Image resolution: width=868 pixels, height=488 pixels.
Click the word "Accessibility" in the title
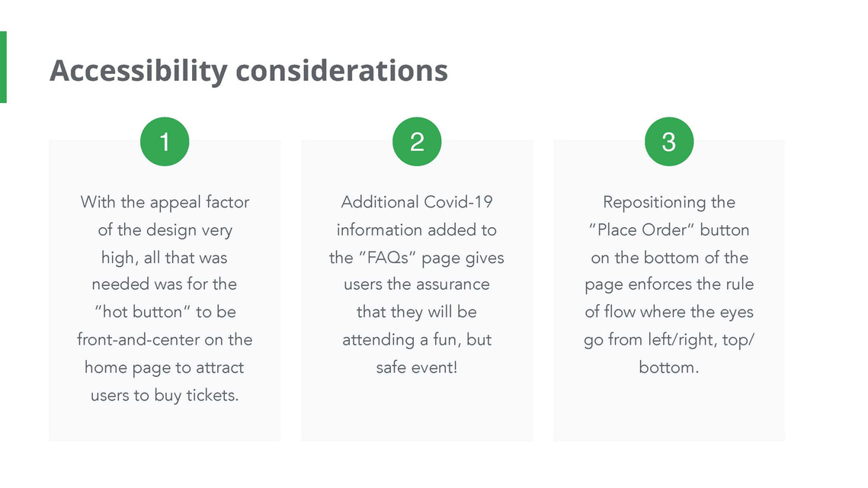[139, 71]
